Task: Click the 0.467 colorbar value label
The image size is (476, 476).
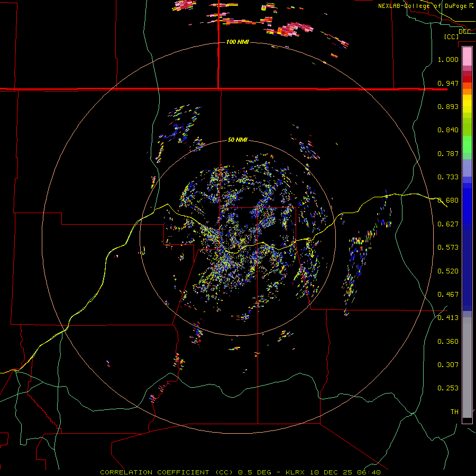Action: [x=448, y=295]
